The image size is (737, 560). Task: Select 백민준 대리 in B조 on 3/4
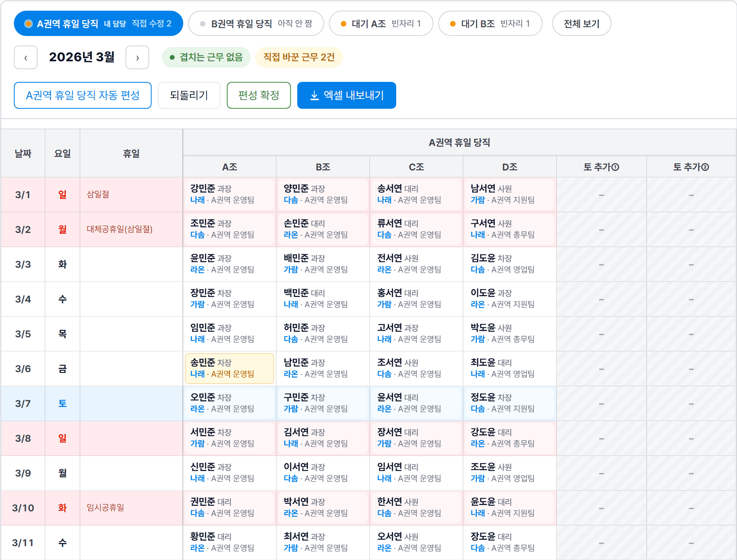point(323,299)
